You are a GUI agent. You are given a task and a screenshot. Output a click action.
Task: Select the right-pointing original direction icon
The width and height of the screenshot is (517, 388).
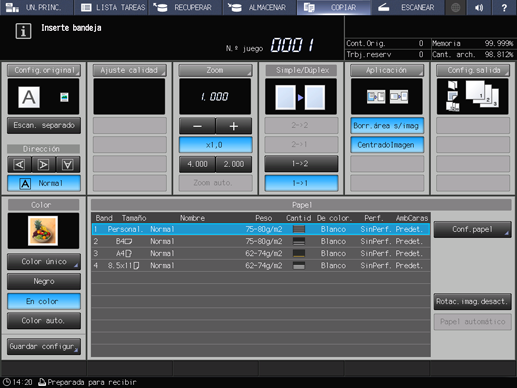44,165
